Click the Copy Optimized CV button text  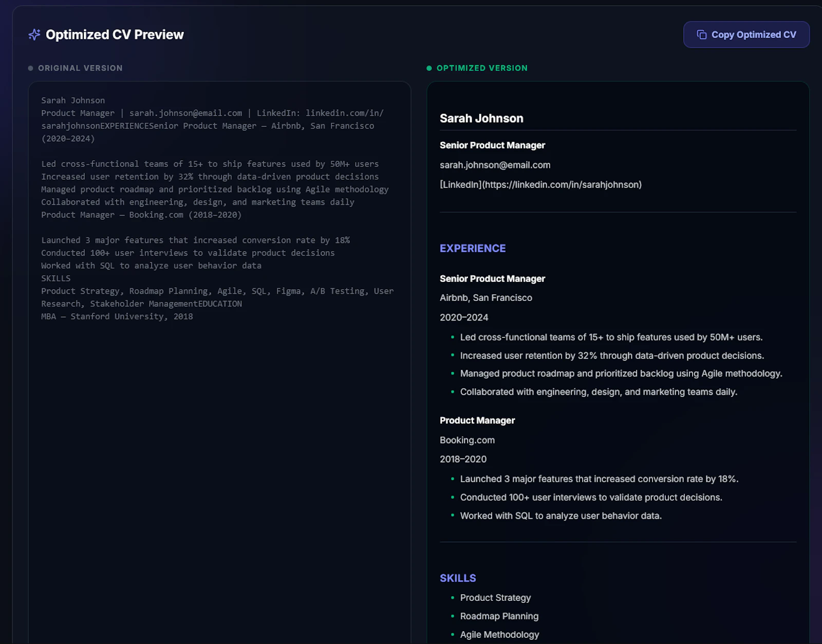click(754, 34)
